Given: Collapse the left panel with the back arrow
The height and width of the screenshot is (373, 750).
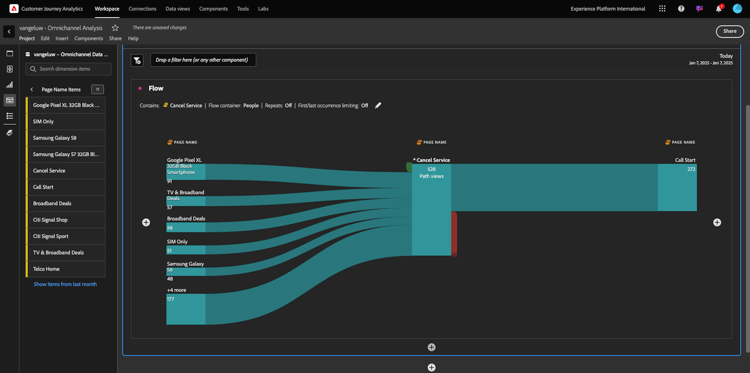Looking at the screenshot, I should [9, 32].
